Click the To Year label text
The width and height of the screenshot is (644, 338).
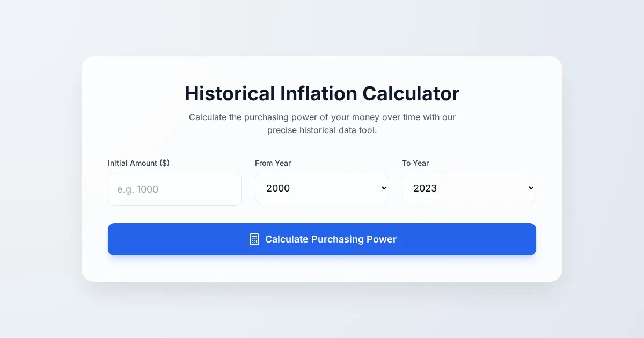pos(415,163)
